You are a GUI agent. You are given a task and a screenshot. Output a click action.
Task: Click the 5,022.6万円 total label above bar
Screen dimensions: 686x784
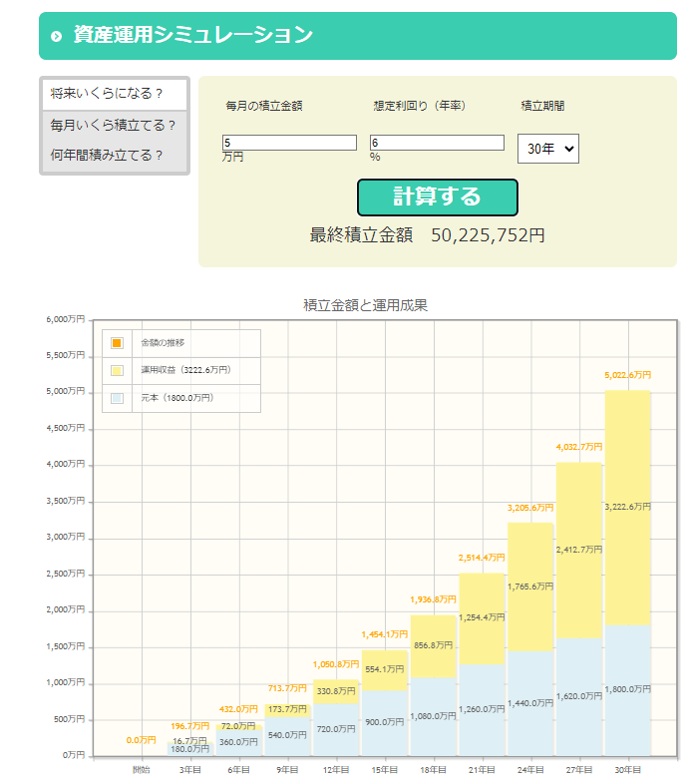point(627,375)
